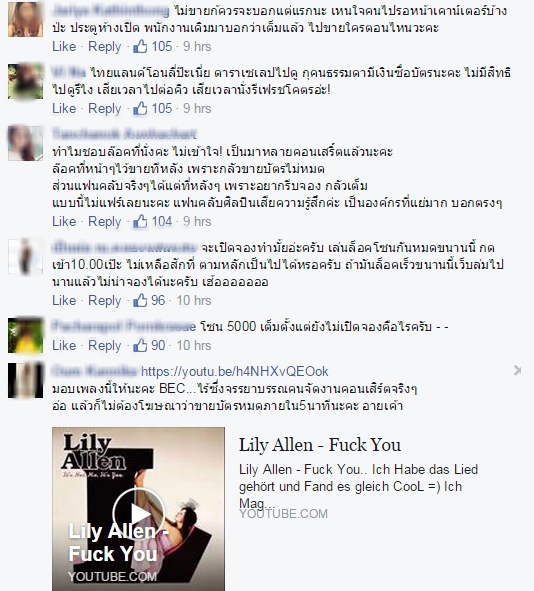Open the avatar of the YouTube link commenter
This screenshot has width=534, height=591.
(x=26, y=380)
